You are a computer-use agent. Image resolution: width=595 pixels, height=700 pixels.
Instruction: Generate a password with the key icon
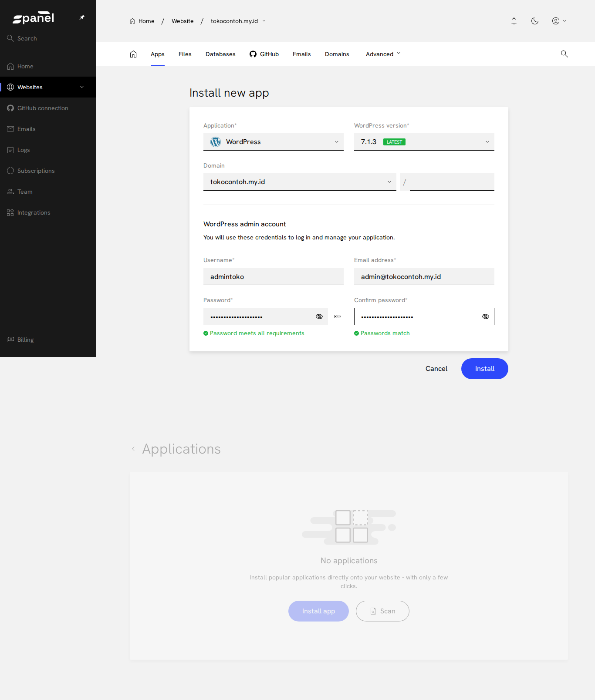pyautogui.click(x=338, y=316)
